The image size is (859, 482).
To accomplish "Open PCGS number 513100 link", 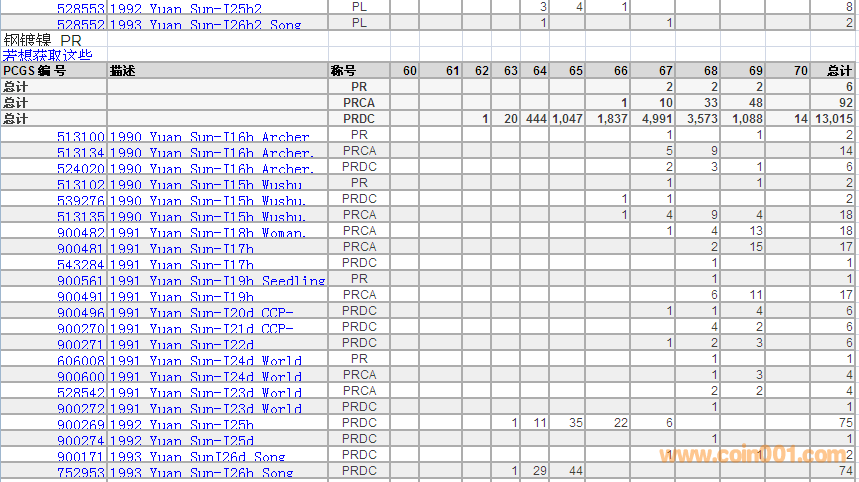I will [x=80, y=137].
